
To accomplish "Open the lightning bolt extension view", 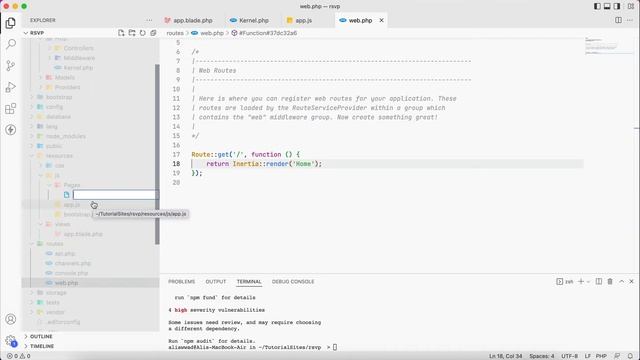I will tap(11, 130).
